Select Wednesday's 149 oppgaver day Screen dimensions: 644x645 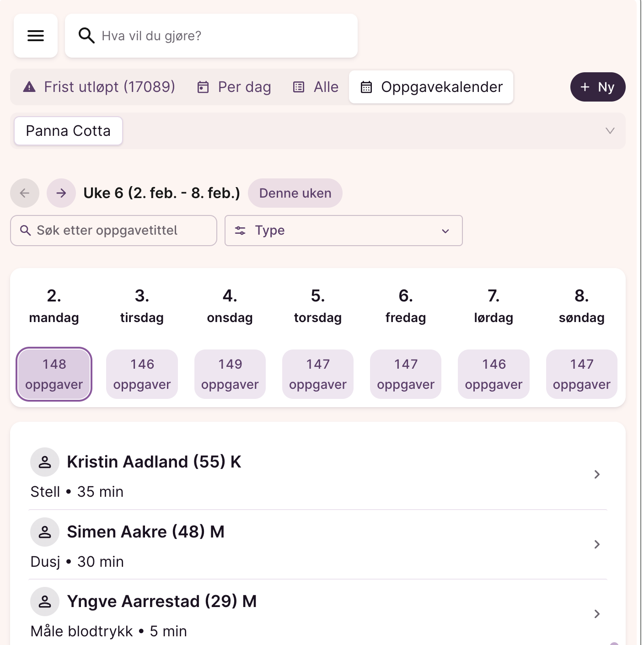pyautogui.click(x=230, y=374)
